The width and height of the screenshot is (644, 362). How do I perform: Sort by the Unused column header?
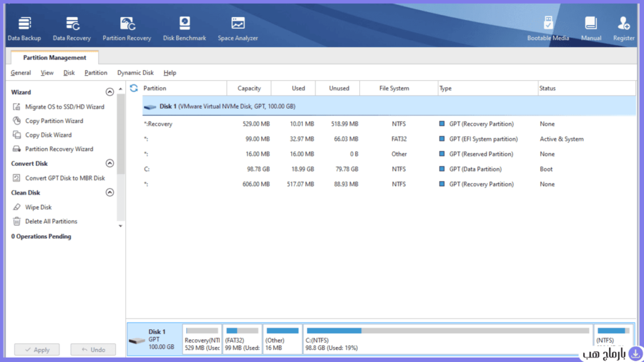click(x=339, y=88)
